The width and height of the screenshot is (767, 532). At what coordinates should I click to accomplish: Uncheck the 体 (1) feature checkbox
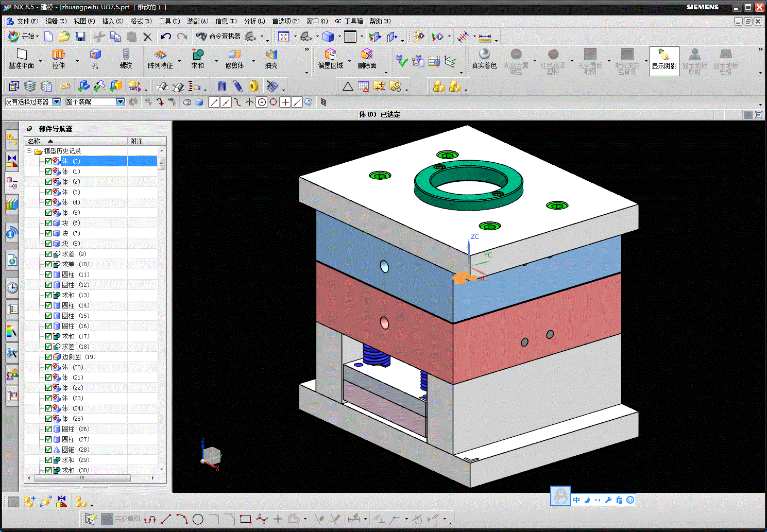pyautogui.click(x=48, y=171)
